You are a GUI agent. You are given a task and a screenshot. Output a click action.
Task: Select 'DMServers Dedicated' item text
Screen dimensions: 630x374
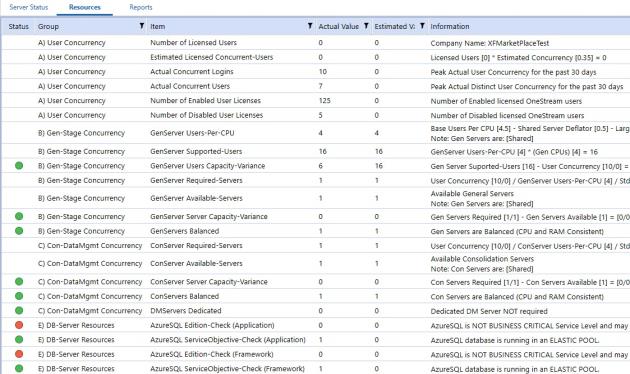(186, 311)
